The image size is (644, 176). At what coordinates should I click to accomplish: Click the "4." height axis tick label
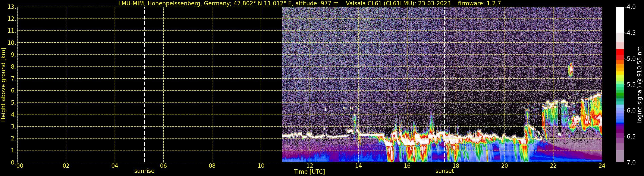point(13,115)
